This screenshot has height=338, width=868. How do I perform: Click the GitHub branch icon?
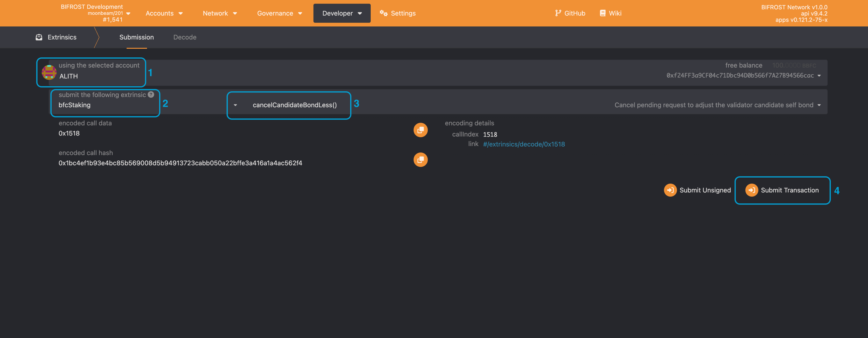click(558, 13)
